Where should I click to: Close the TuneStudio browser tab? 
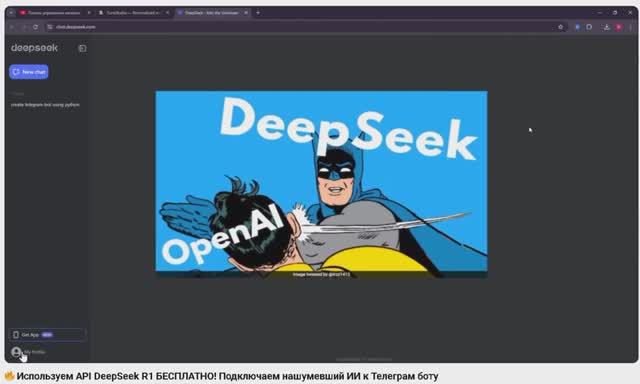167,13
